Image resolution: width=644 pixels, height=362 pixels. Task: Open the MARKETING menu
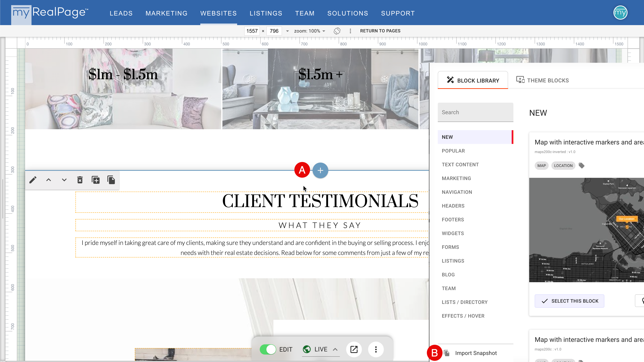click(167, 13)
